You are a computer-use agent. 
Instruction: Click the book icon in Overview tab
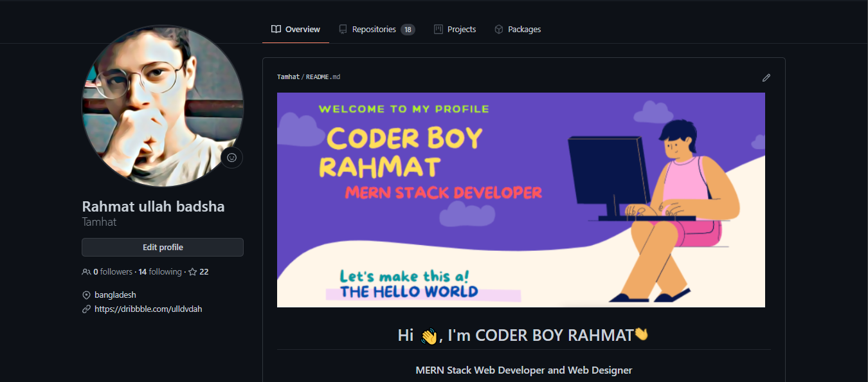[276, 30]
